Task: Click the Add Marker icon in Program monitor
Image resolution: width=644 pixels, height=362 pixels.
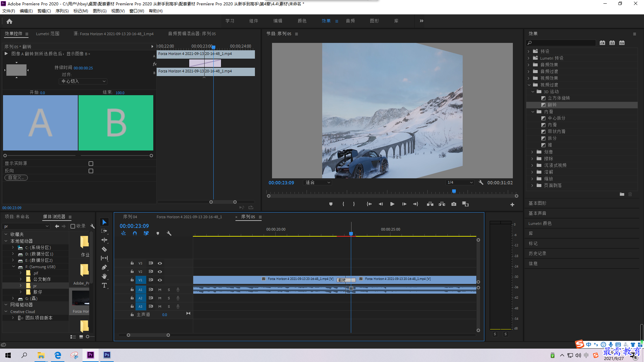Action: coord(331,204)
